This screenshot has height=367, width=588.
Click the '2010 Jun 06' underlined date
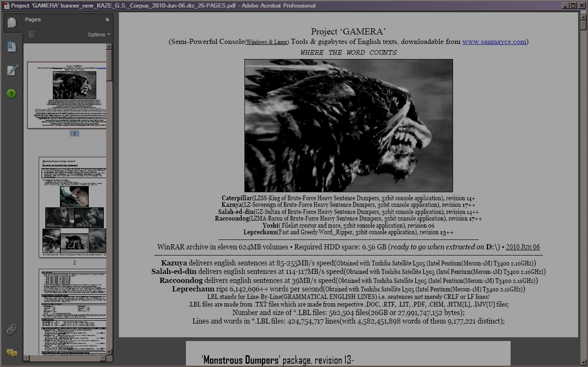[x=523, y=247]
